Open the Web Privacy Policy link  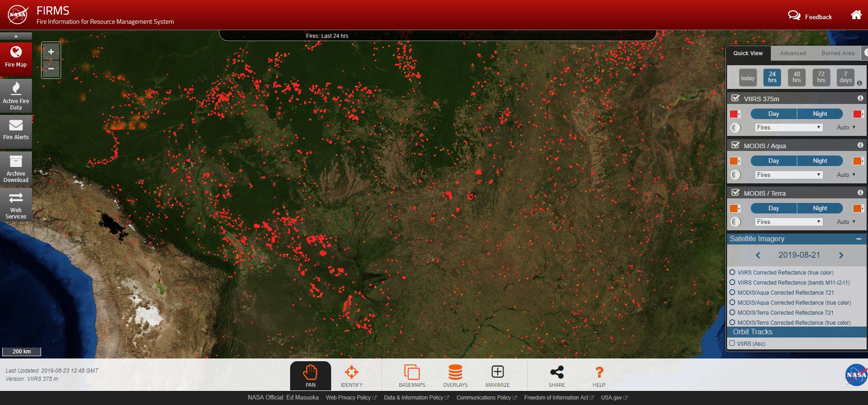[x=351, y=398]
